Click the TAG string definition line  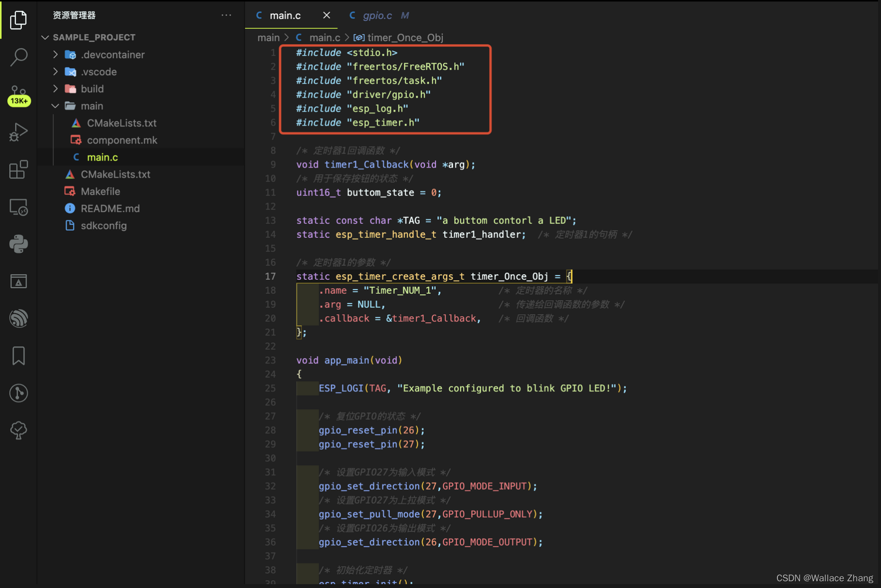coord(436,220)
